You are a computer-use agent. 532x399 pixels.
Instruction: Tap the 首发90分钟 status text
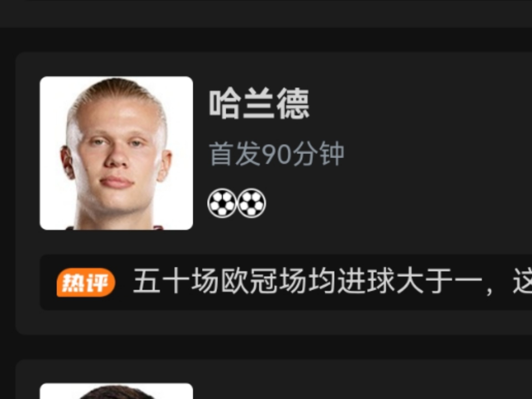click(277, 154)
